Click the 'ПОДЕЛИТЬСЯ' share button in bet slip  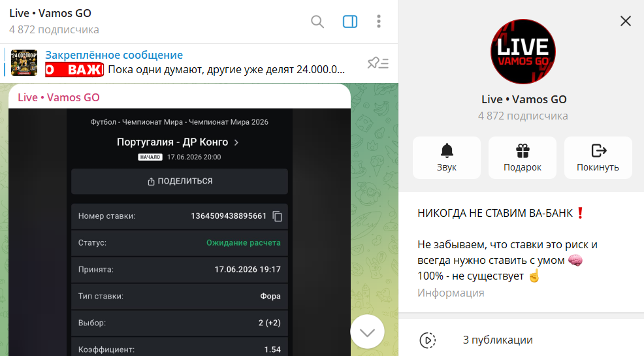180,181
